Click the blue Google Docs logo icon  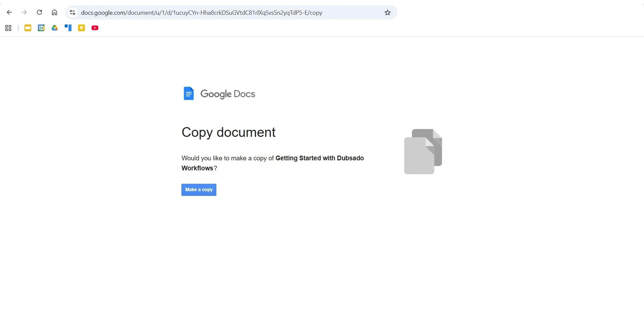coord(189,94)
